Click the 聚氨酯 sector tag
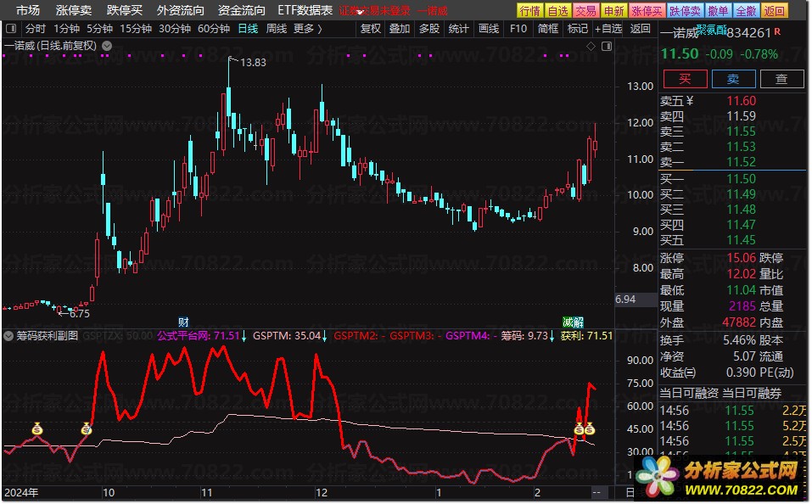812x504 pixels. point(711,30)
